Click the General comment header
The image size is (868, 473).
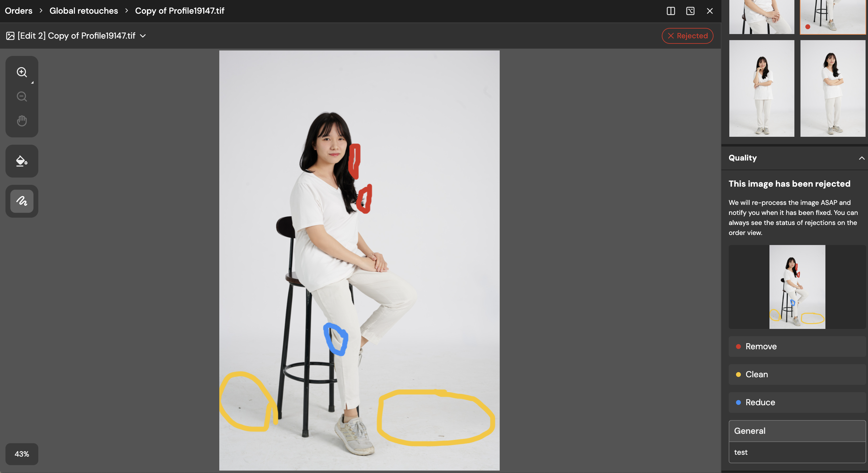pos(797,431)
